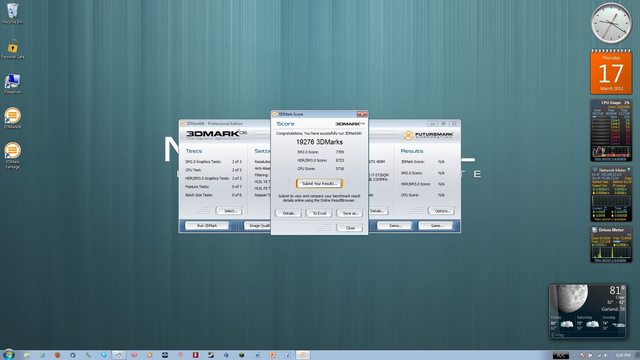
Task: Click the CPU Score label in Score dialog
Action: (x=307, y=169)
